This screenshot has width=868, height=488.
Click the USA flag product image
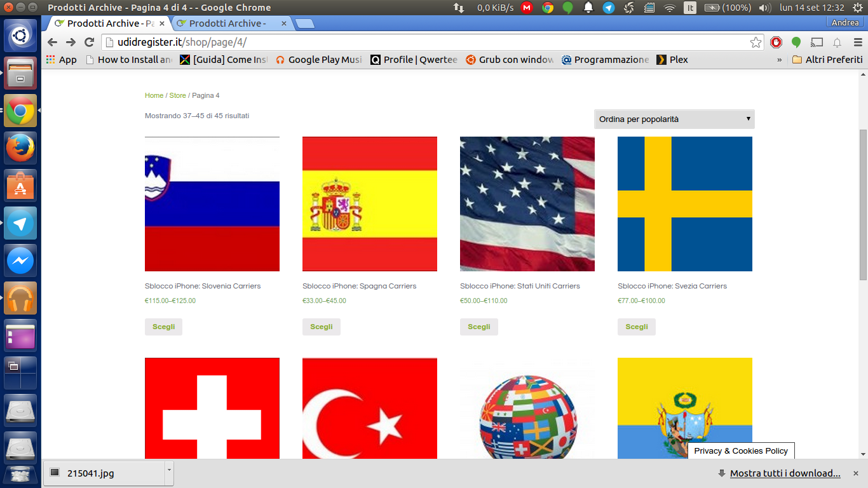click(527, 204)
